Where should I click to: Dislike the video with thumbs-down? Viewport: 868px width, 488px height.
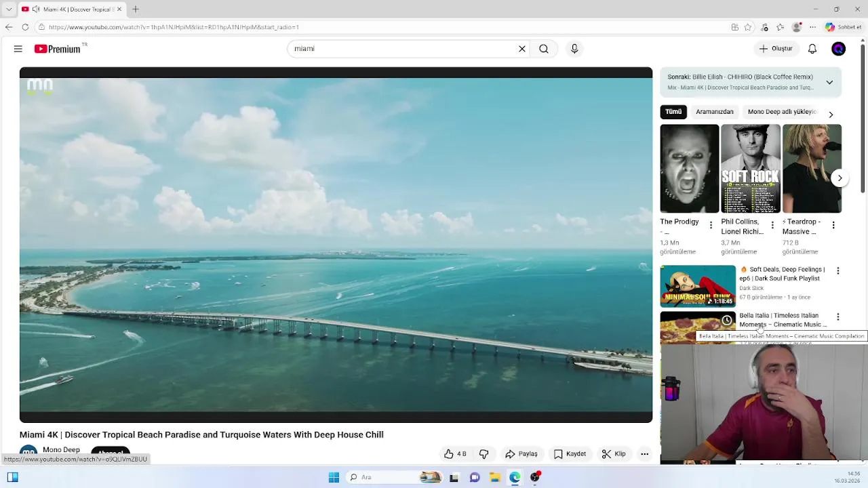(484, 454)
